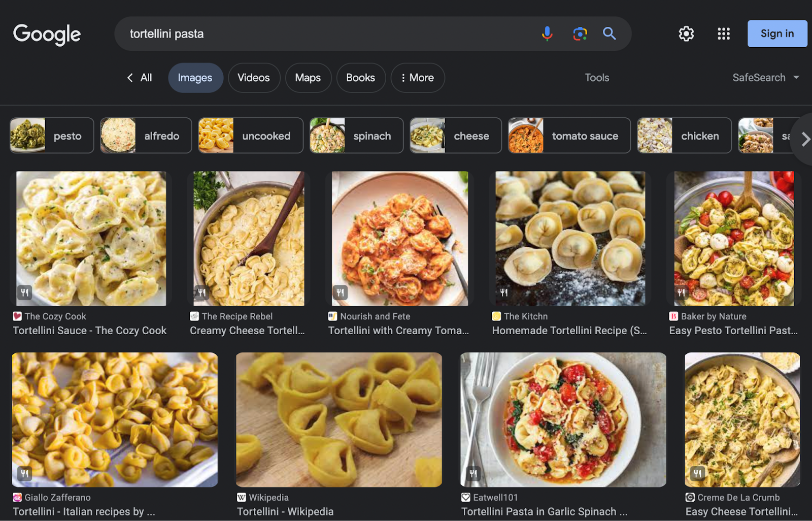Click recipe icon on Giallo Zafferano image
The width and height of the screenshot is (812, 521).
coord(24,474)
